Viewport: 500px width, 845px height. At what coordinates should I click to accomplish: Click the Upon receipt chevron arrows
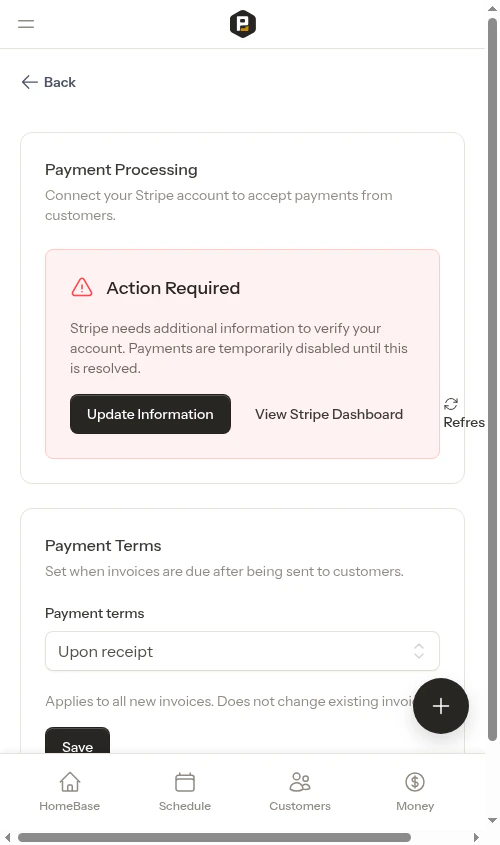coord(419,651)
